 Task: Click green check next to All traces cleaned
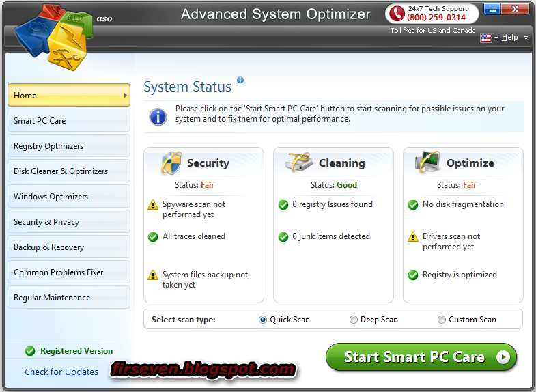(153, 236)
